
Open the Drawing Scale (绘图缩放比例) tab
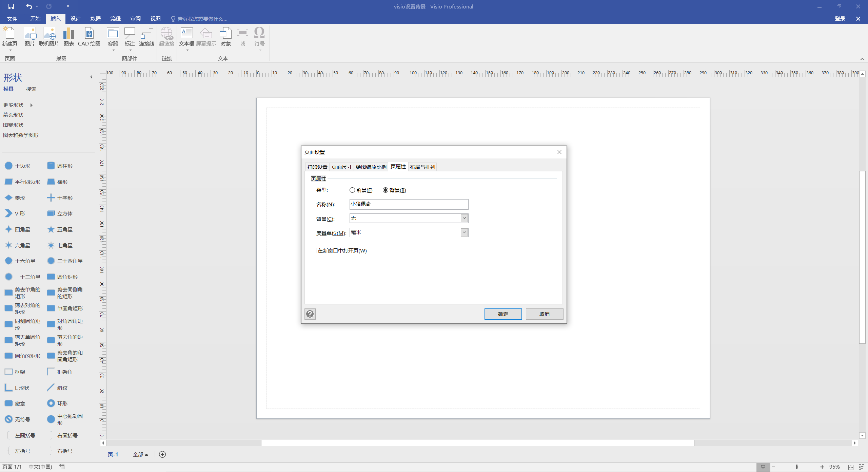[x=371, y=167]
